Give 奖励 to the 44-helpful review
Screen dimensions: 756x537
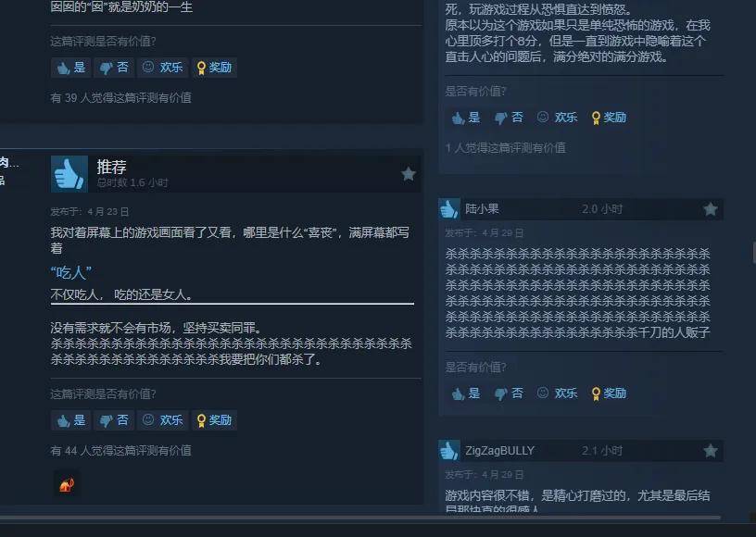point(214,420)
